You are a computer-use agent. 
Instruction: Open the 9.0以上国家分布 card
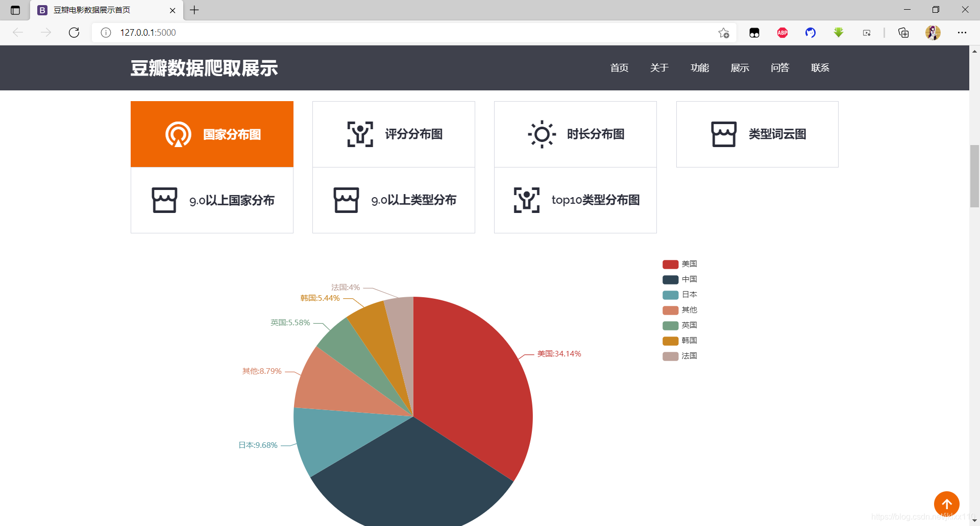point(212,200)
